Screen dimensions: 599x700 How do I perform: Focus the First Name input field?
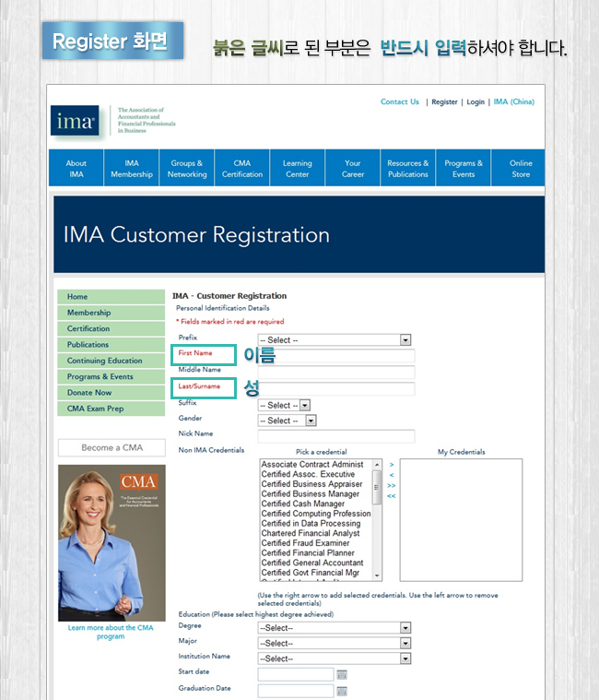coord(336,356)
